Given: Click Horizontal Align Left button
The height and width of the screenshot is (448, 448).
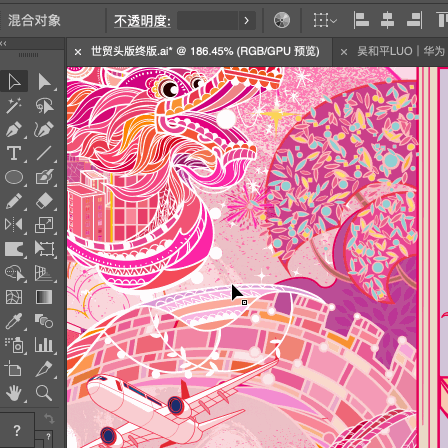Looking at the screenshot, I should 361,20.
